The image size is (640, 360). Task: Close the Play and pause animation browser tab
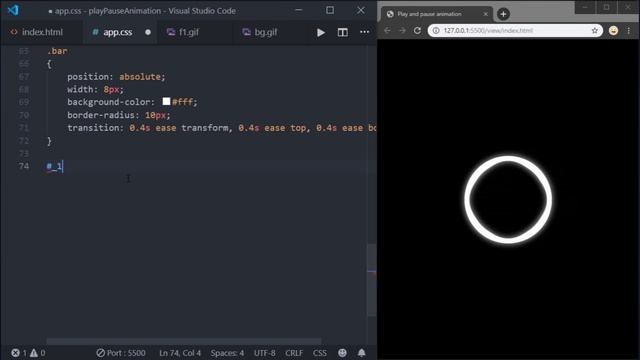pos(485,14)
